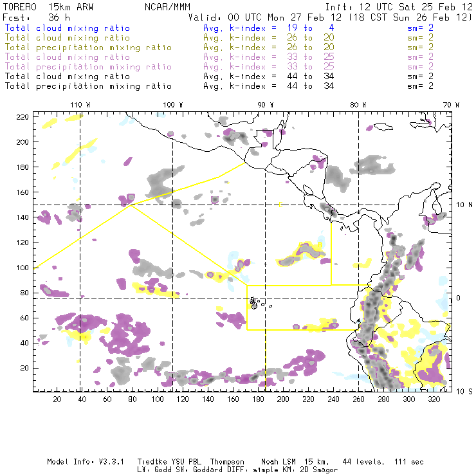Click the "10 N" latitude label
Image resolution: width=476 pixels, height=476 pixels.
(x=464, y=205)
